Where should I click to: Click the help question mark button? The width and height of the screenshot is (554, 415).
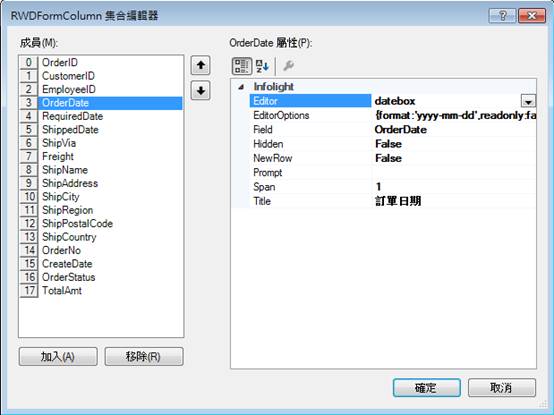(x=502, y=16)
